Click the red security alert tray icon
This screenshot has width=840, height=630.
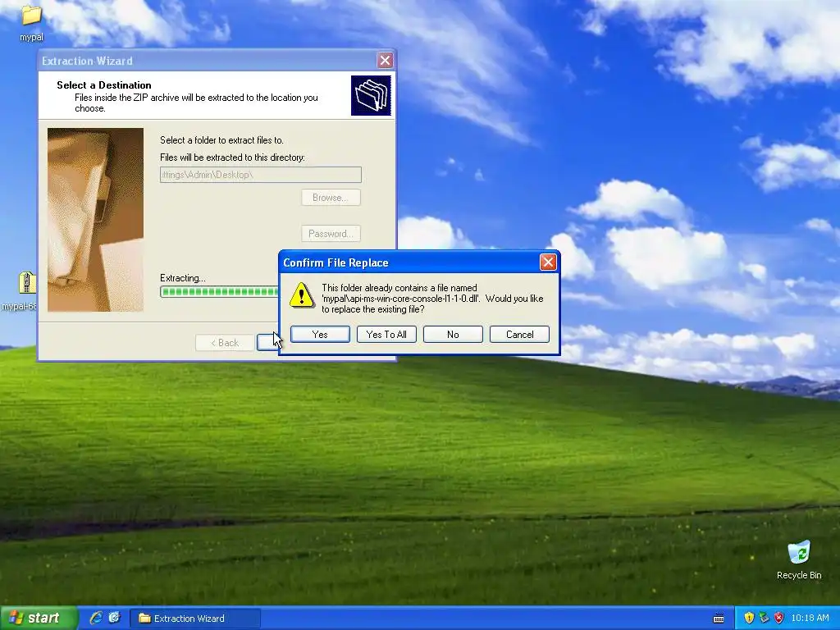coord(778,618)
